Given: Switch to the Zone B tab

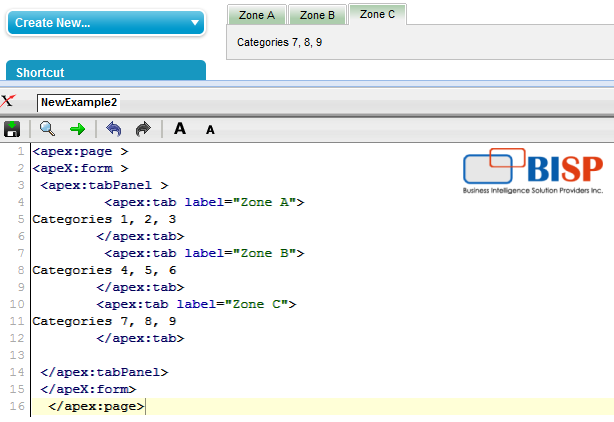Looking at the screenshot, I should [318, 15].
